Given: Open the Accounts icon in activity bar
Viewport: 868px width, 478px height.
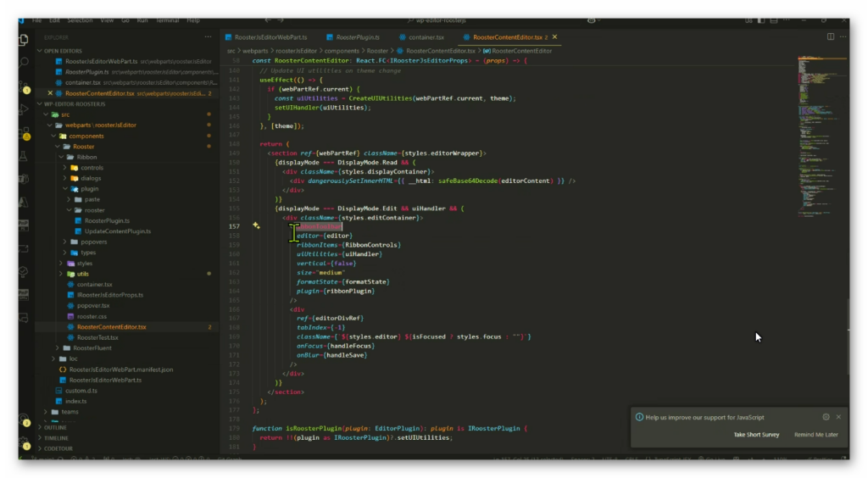Looking at the screenshot, I should pos(24,420).
